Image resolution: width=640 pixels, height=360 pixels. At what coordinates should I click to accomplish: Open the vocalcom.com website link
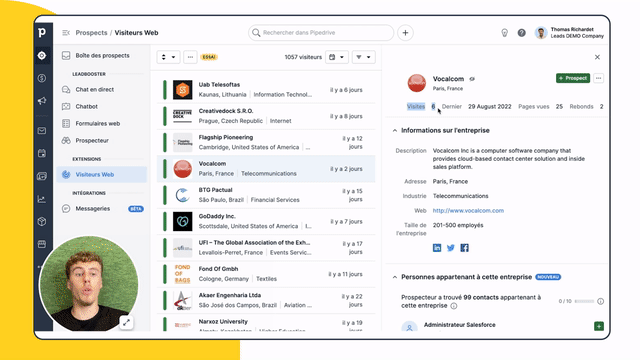[468, 211]
